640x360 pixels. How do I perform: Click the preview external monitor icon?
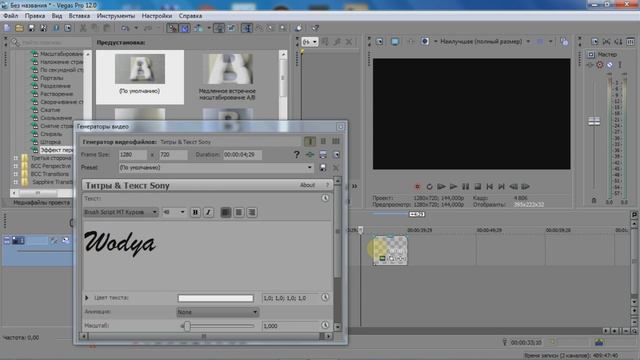tap(395, 42)
